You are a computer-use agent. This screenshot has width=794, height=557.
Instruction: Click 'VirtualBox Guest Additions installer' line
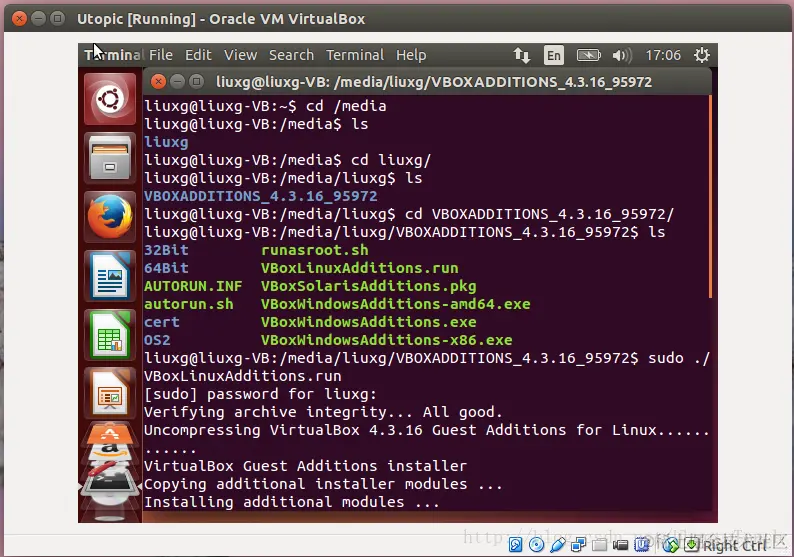(305, 466)
